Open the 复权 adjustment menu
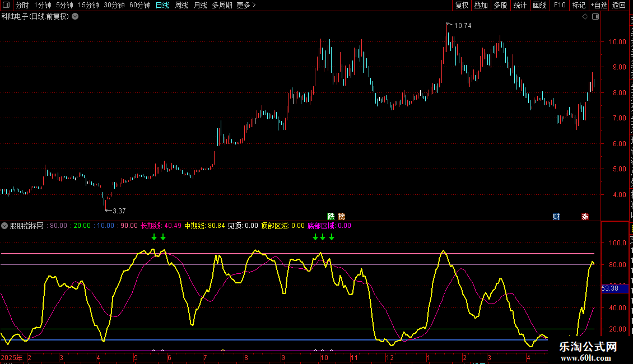The width and height of the screenshot is (633, 364). point(462,5)
